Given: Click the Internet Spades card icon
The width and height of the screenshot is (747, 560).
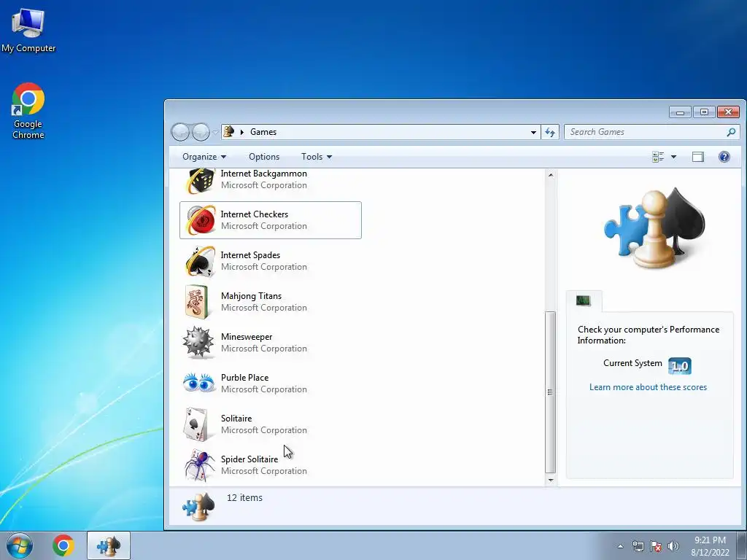Looking at the screenshot, I should 200,261.
